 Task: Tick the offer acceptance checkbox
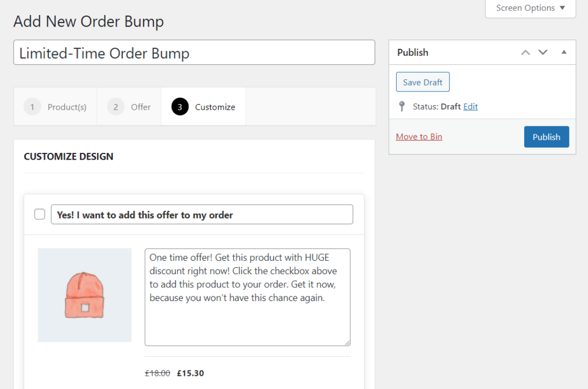[x=39, y=214]
